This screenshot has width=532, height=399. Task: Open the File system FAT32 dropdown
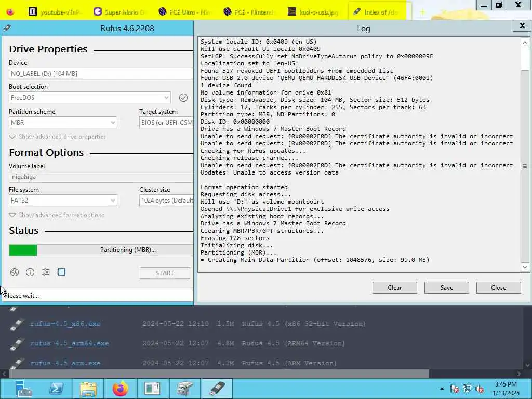(x=63, y=201)
